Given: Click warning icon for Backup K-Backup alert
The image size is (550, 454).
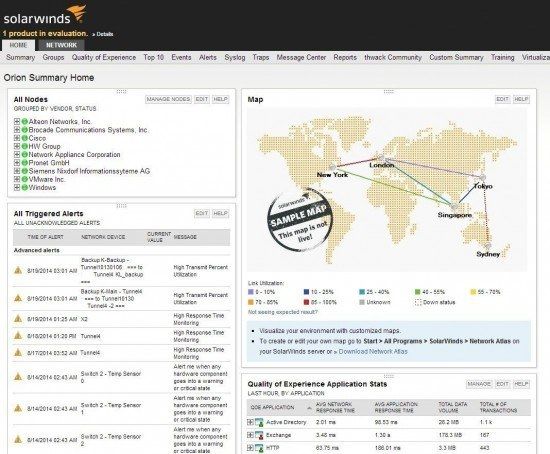Looking at the screenshot, I should 18,270.
